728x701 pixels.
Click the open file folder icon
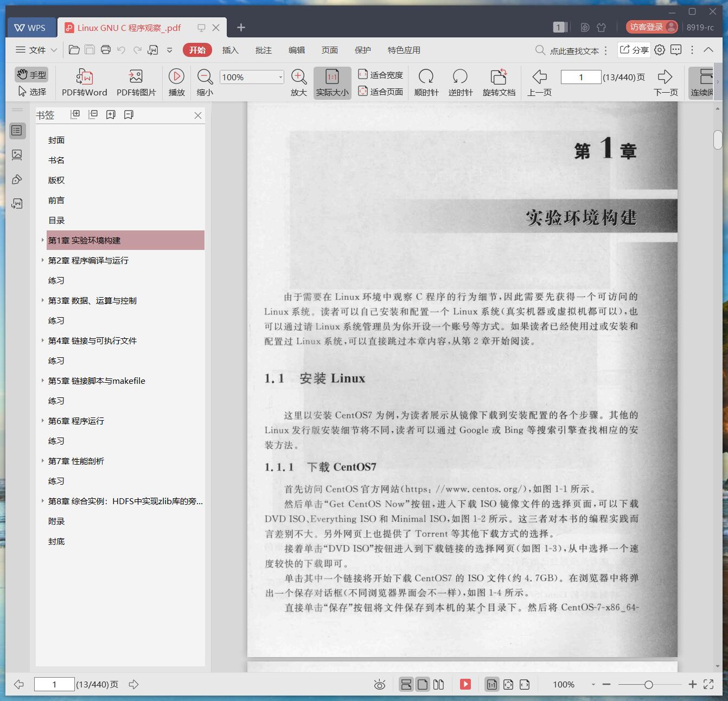(x=74, y=50)
